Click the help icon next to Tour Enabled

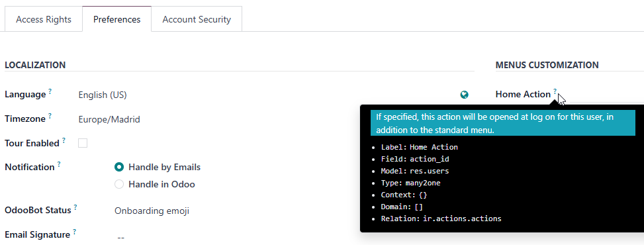click(64, 140)
